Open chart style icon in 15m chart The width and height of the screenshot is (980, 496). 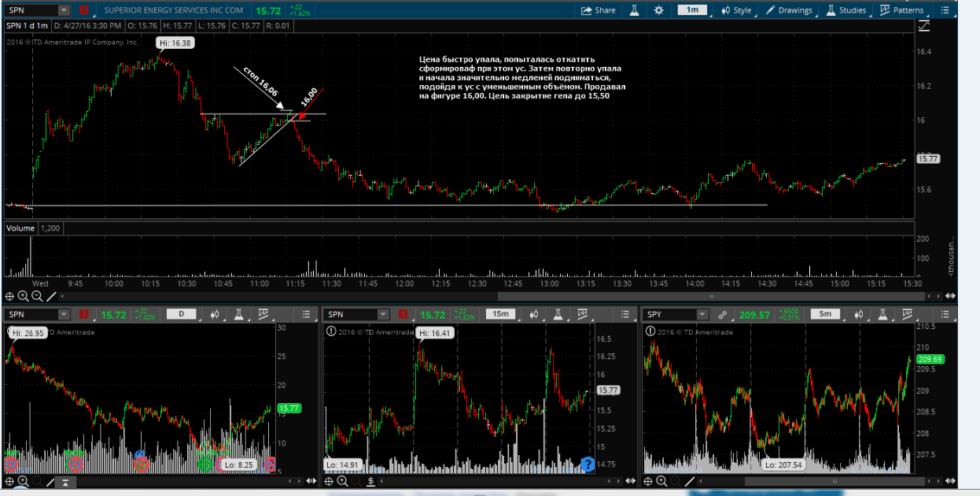click(535, 315)
